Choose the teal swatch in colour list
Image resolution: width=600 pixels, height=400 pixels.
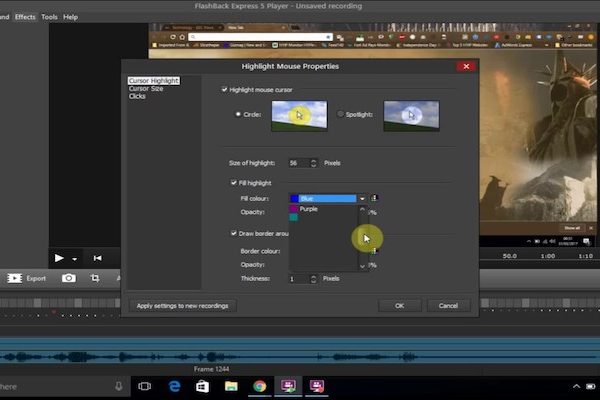pos(293,217)
